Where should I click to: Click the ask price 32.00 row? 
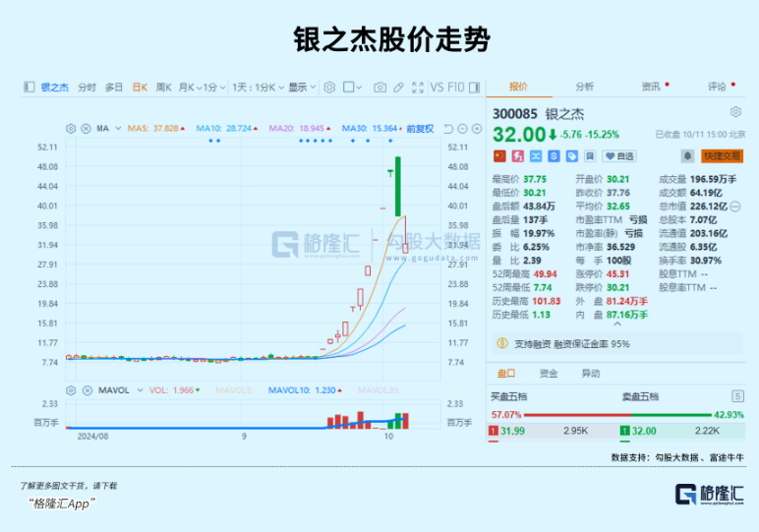click(681, 431)
